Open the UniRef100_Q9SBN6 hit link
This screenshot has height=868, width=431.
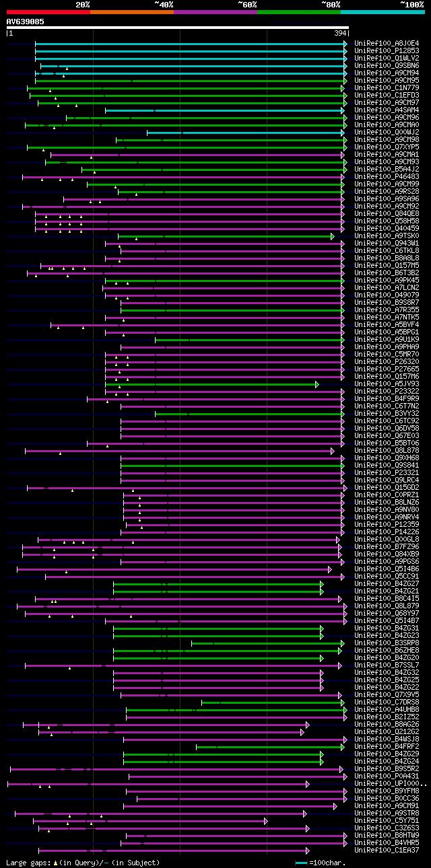pos(386,65)
